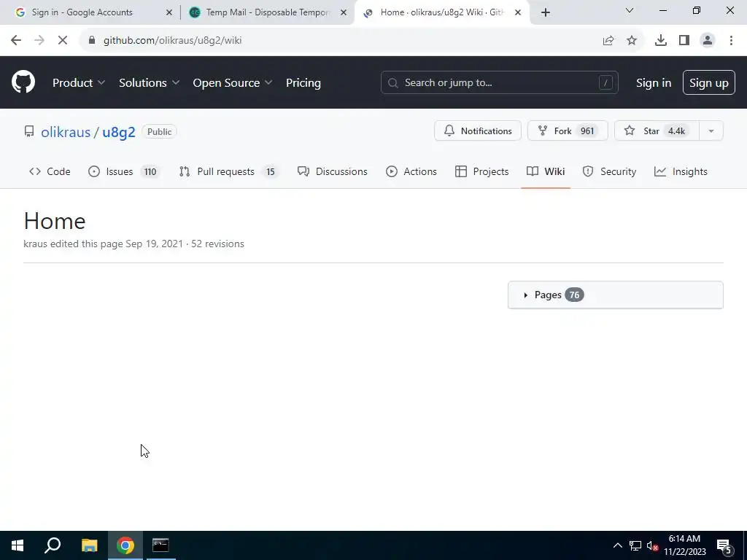Open File Explorer from the taskbar

(x=89, y=545)
